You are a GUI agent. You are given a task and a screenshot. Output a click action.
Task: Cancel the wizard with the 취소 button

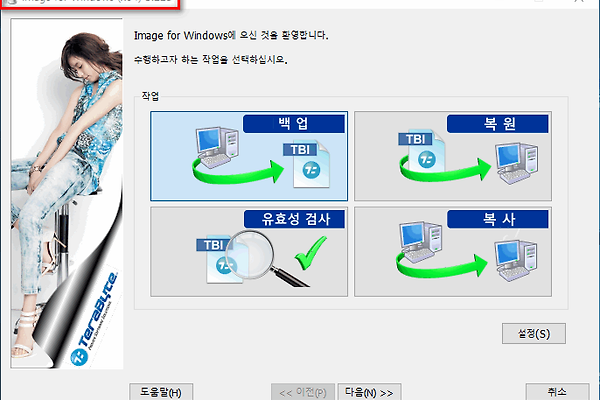click(558, 392)
